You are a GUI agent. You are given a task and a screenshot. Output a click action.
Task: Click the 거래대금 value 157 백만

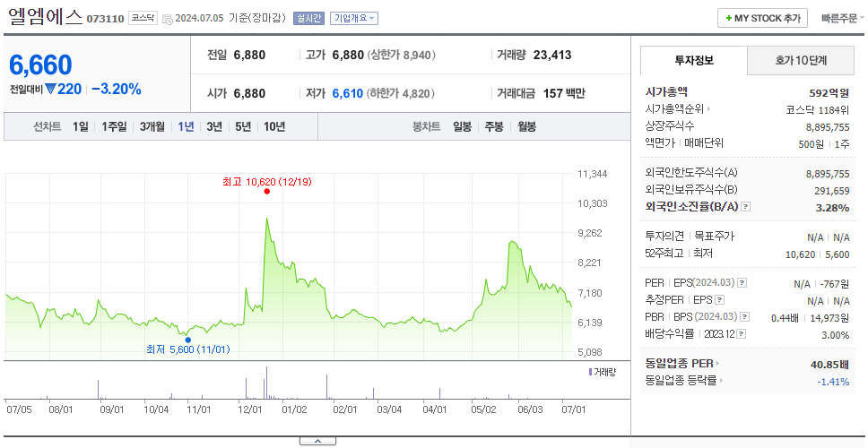(564, 93)
